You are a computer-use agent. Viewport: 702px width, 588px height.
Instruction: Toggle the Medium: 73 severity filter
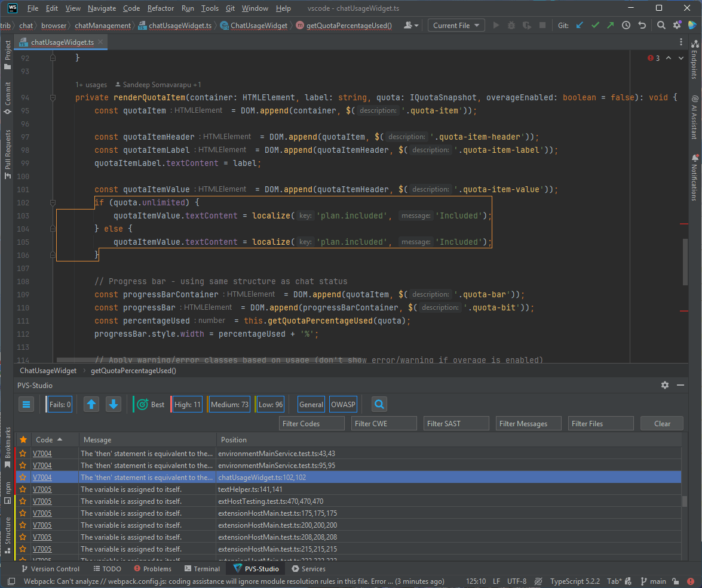(229, 404)
